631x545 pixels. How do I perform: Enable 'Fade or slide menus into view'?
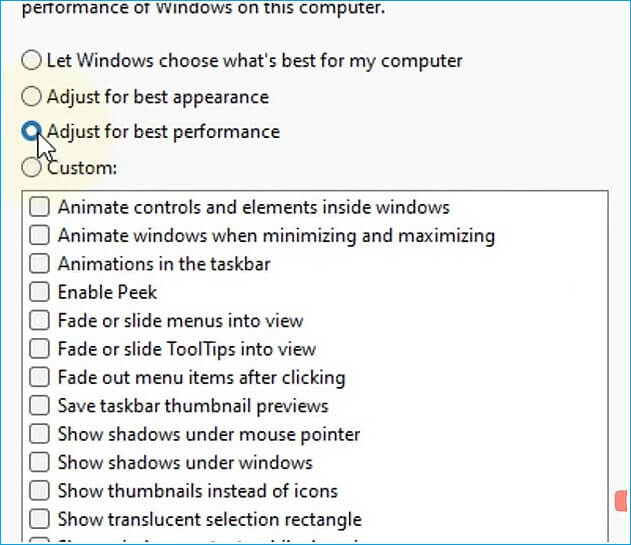(x=39, y=321)
